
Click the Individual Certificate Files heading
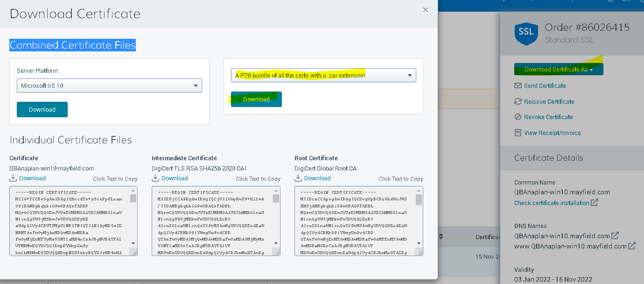(71, 140)
